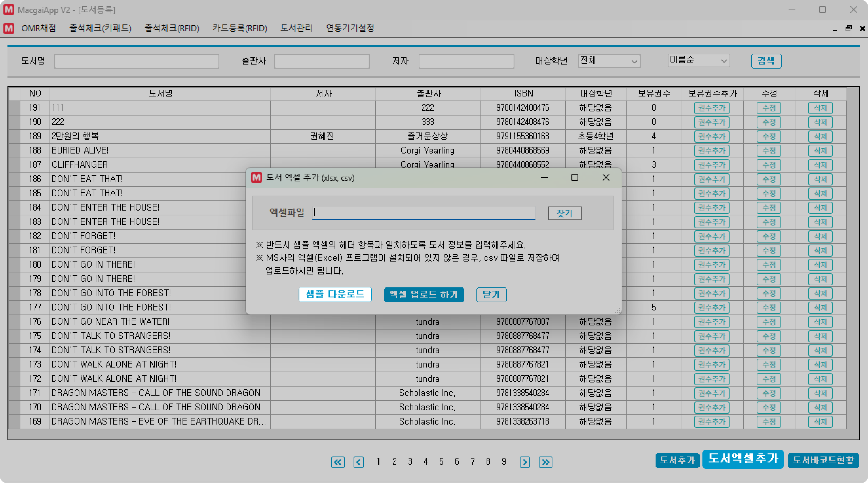This screenshot has height=483, width=868.
Task: Click 수정 for row 177
Action: 769,308
